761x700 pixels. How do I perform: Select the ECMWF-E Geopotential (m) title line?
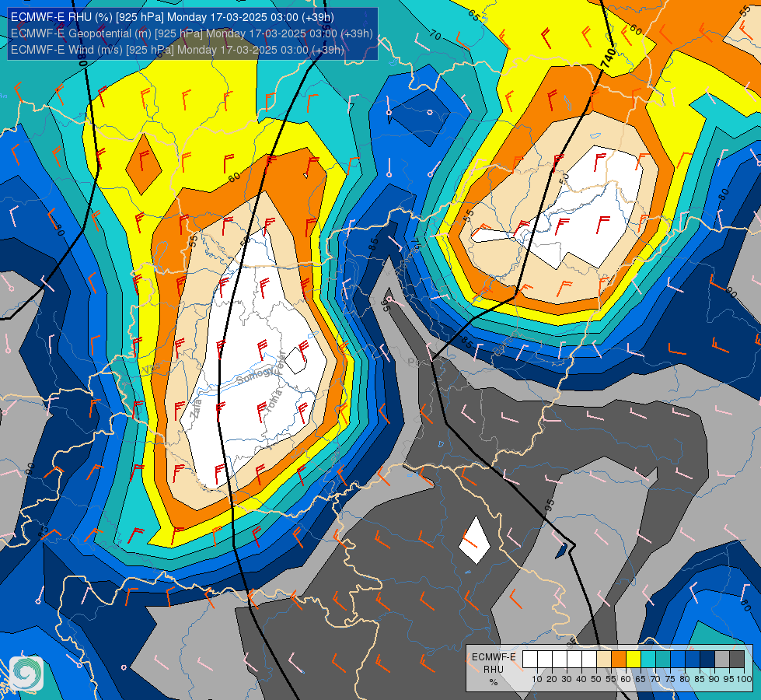(192, 33)
